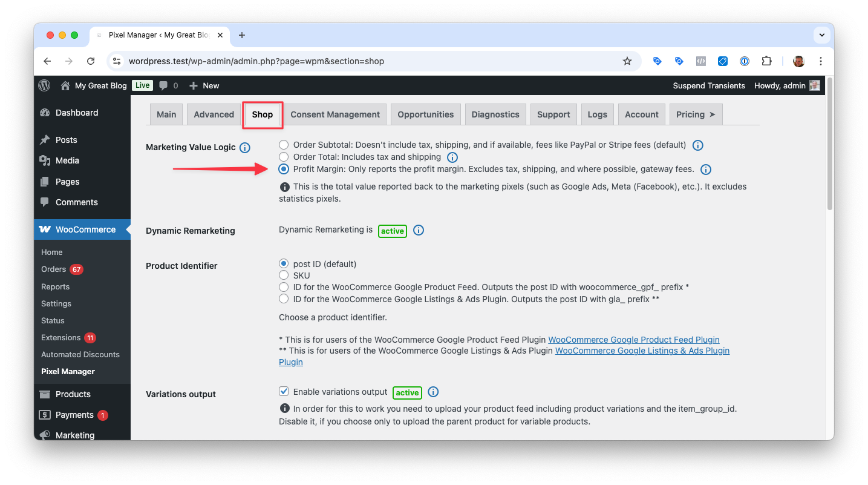Open WooCommerce Reports submenu
Viewport: 868px width, 485px height.
55,287
